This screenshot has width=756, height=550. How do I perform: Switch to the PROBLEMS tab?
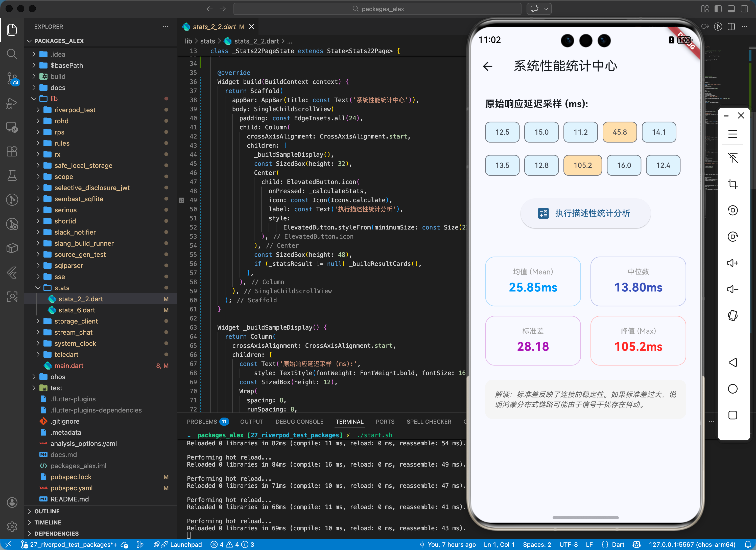pos(202,422)
